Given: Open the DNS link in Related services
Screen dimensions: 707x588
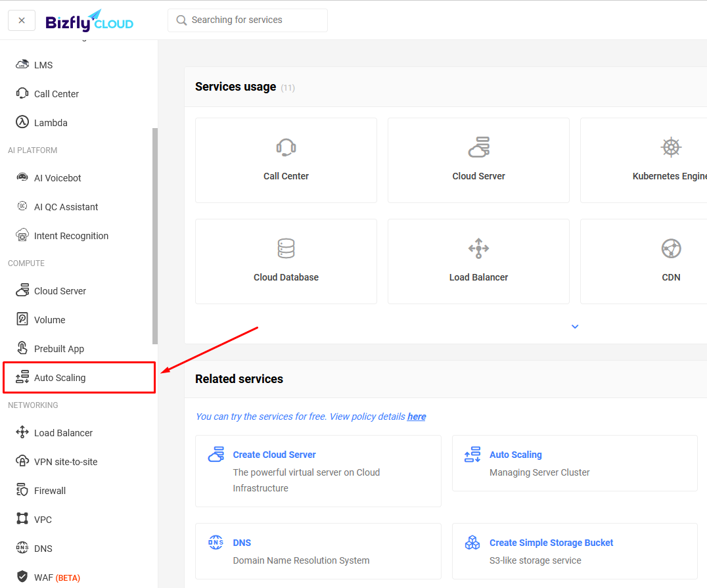Looking at the screenshot, I should point(242,543).
